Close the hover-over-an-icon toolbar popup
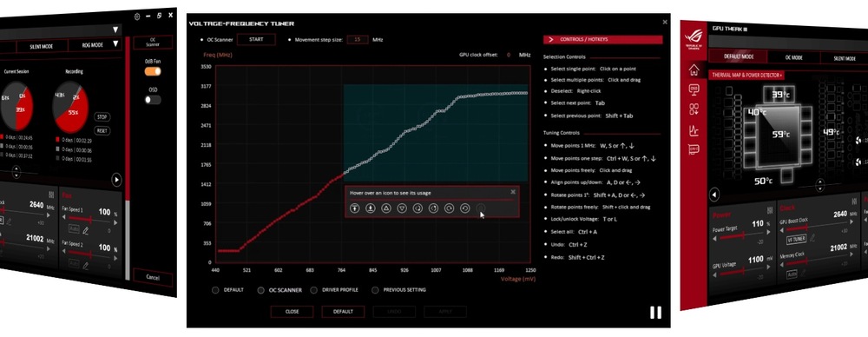The height and width of the screenshot is (337, 868). point(513,192)
